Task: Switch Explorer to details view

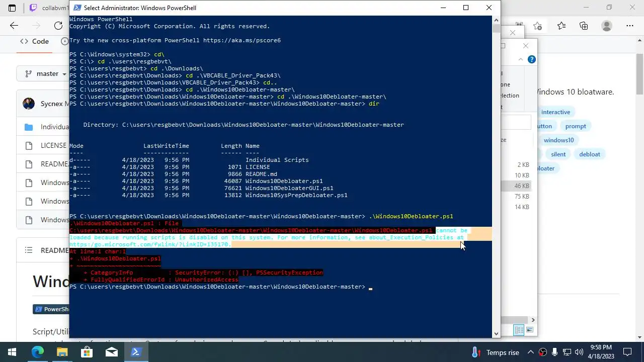Action: (x=519, y=330)
